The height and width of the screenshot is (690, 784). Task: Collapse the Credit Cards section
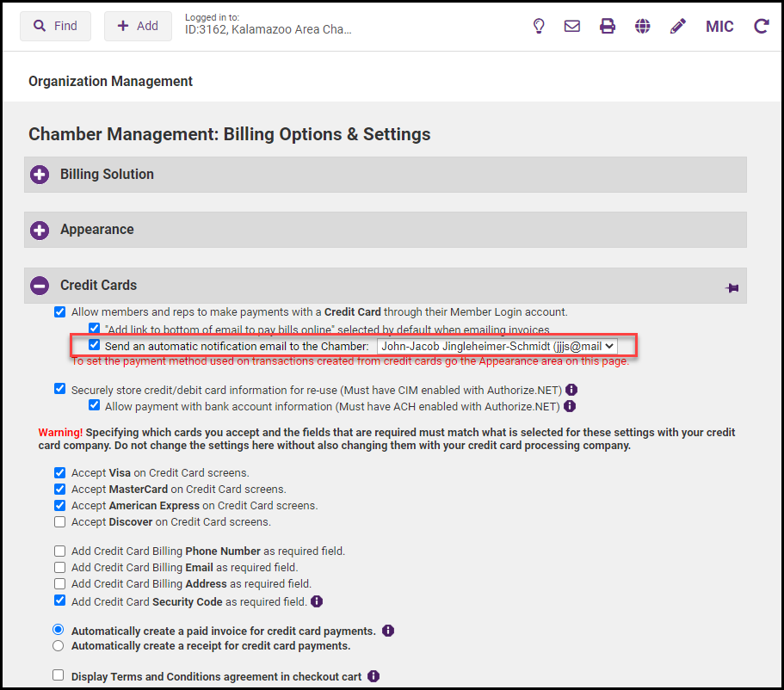40,286
